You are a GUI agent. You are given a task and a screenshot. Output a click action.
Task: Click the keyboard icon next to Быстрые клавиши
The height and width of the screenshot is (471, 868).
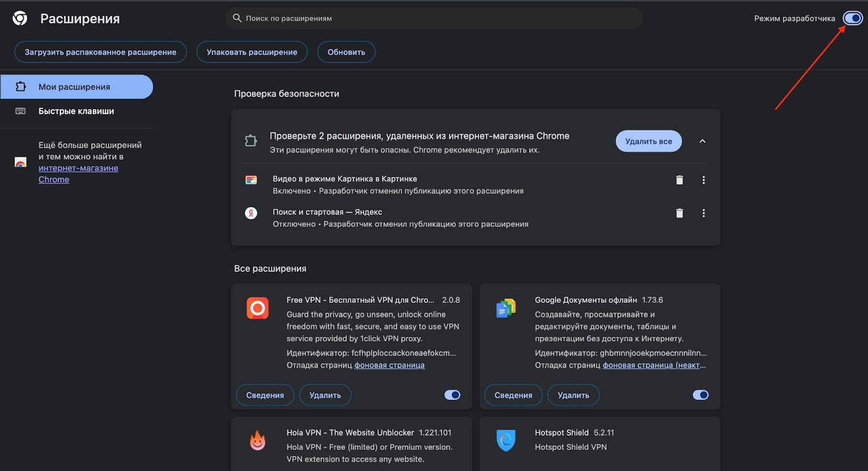(21, 111)
